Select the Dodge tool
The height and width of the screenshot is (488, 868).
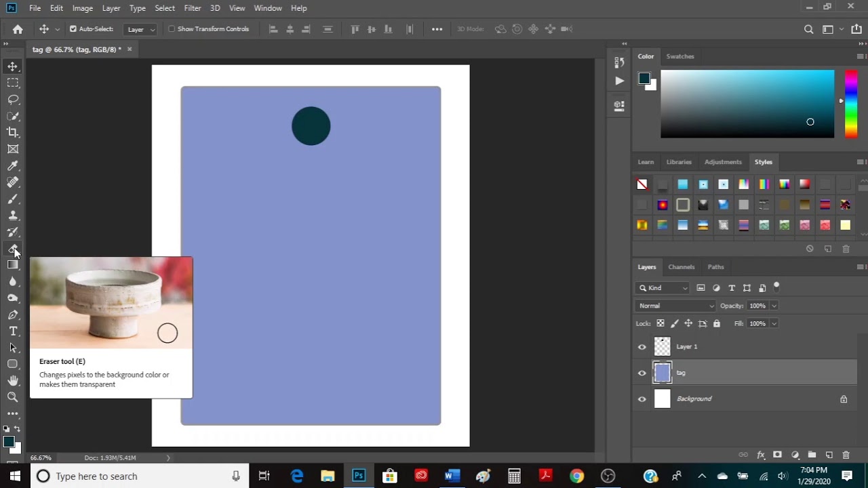tap(13, 298)
